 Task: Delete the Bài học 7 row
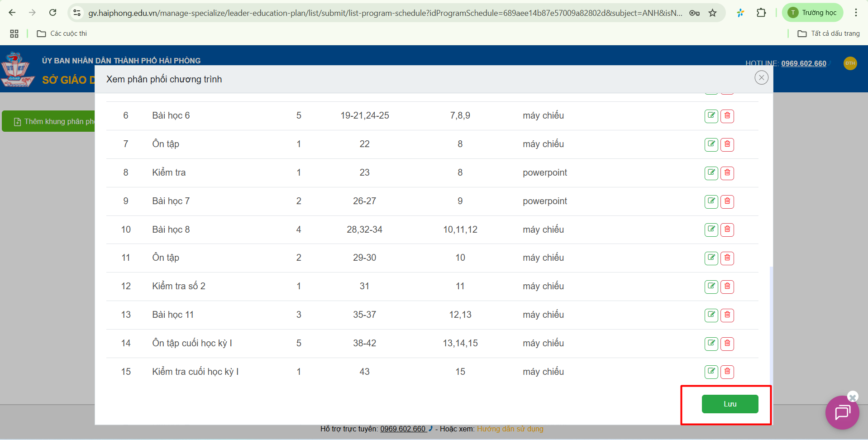click(727, 201)
